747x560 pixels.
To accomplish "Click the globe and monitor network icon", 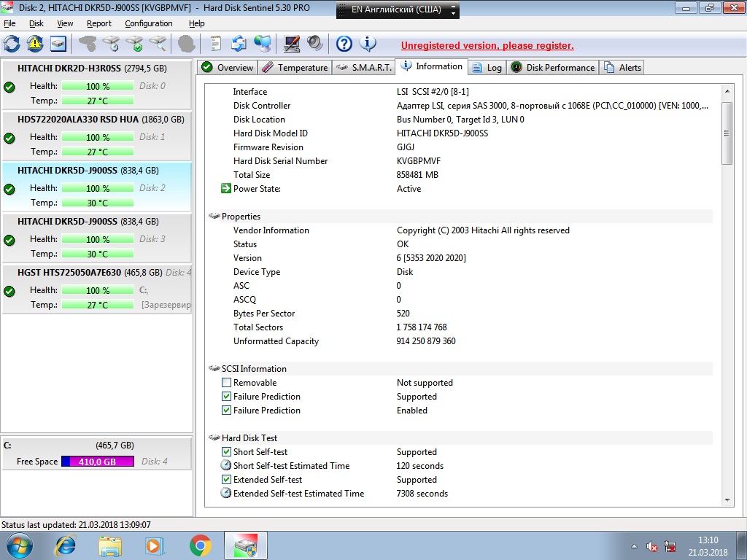I will click(x=263, y=44).
